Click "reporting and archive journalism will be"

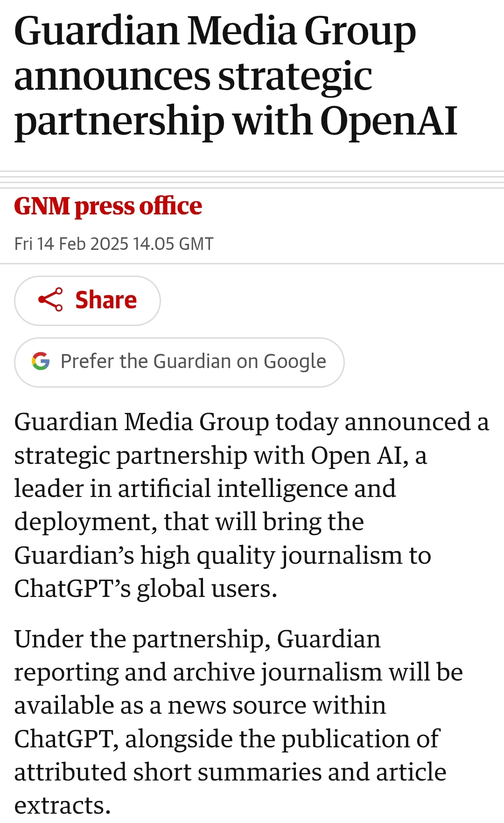pyautogui.click(x=238, y=672)
